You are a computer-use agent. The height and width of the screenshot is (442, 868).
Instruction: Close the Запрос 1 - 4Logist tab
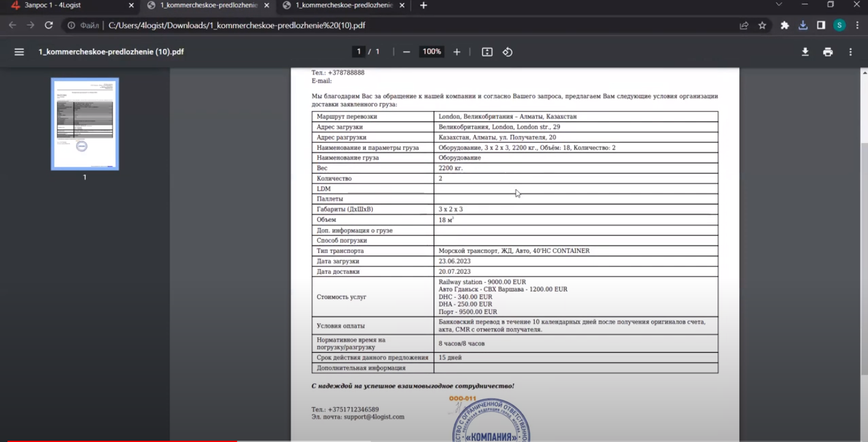[x=131, y=5]
